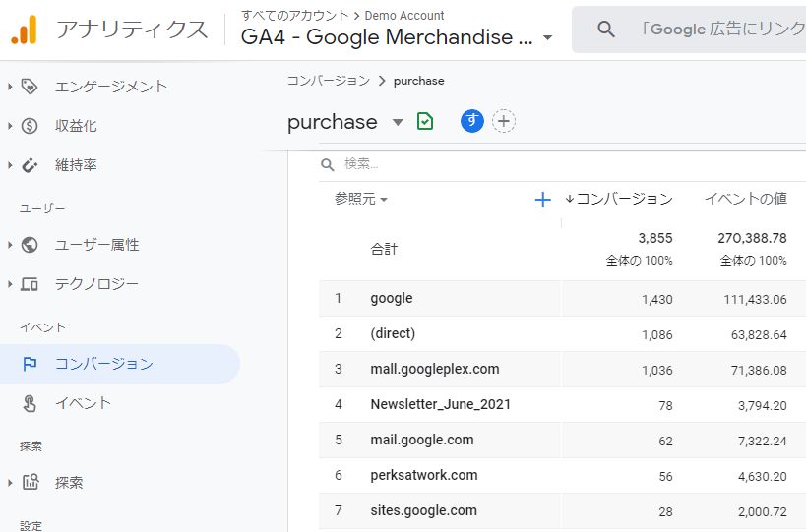Viewport: 806px width, 532px height.
Task: Click the purchase breadcrumb text
Action: (418, 81)
